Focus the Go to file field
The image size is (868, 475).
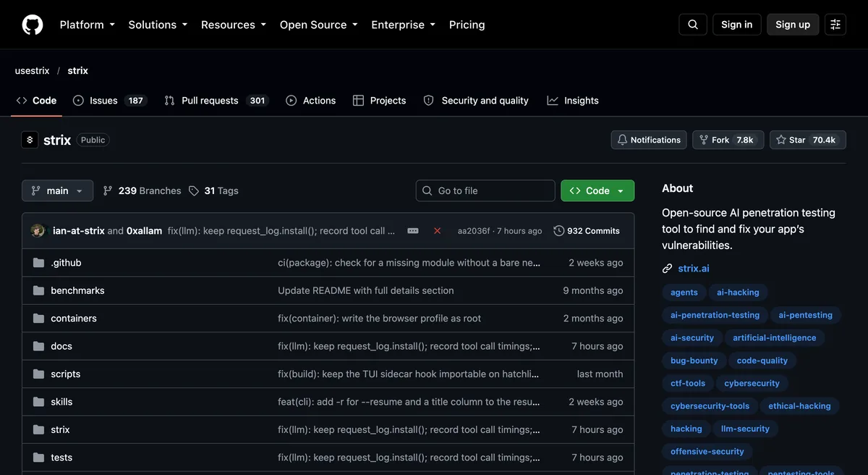(x=485, y=190)
